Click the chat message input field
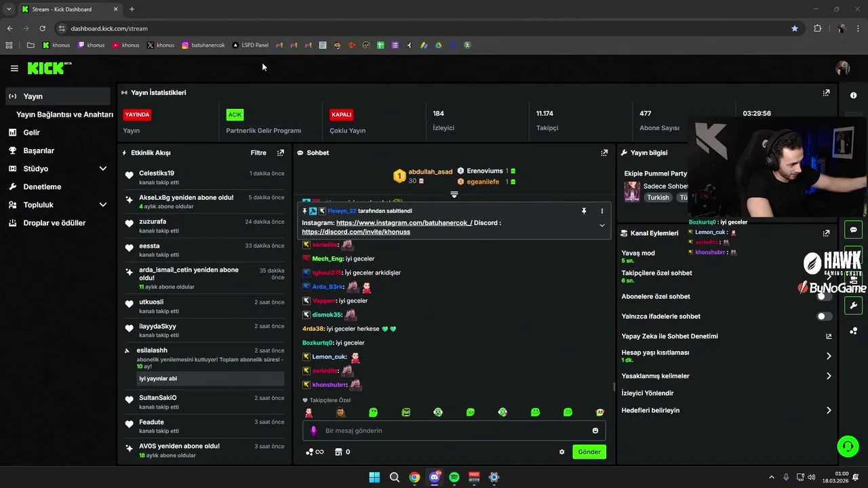Viewport: 868px width, 488px height. click(x=454, y=430)
